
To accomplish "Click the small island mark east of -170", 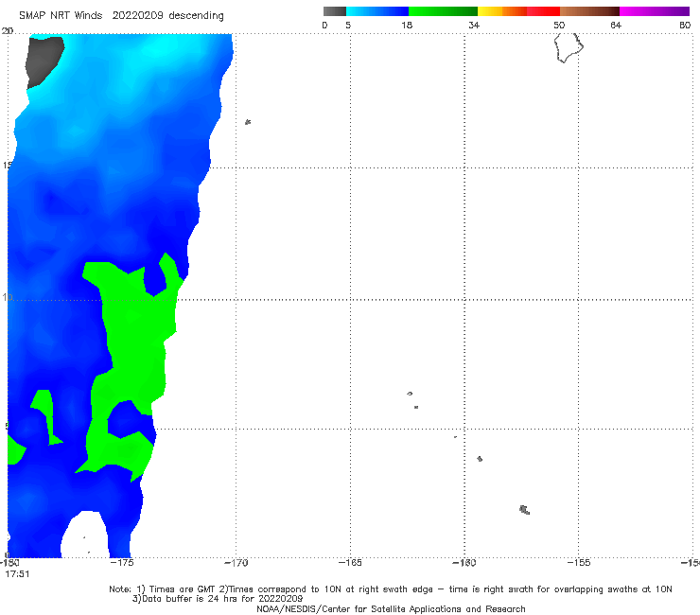I will (x=248, y=122).
